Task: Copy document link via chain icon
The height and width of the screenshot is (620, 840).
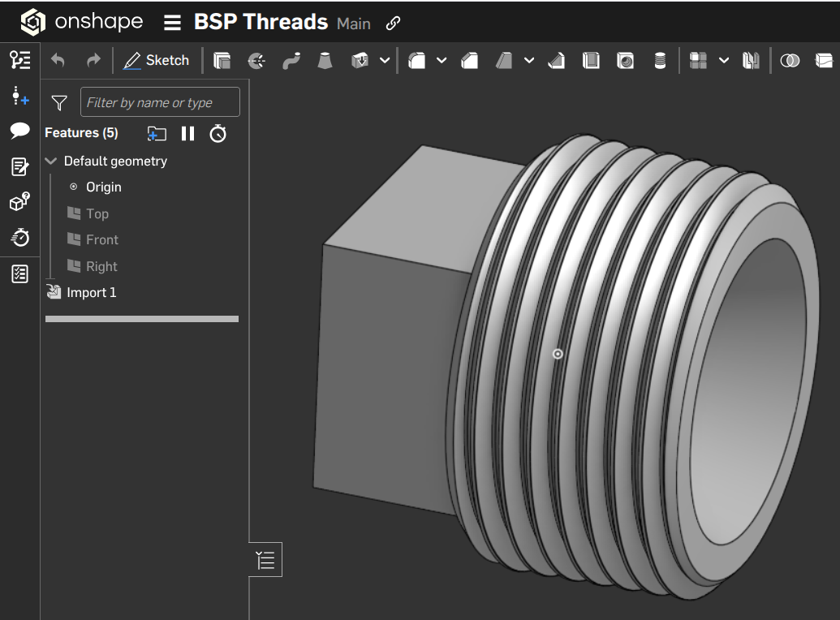Action: pos(393,23)
